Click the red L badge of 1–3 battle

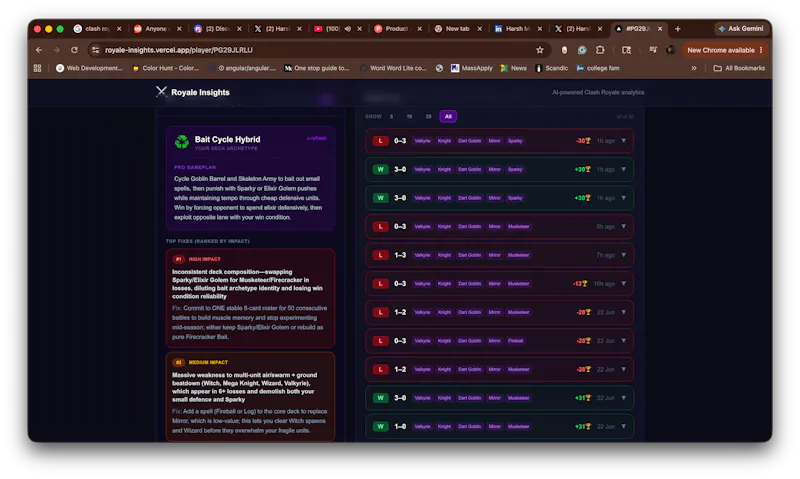(381, 255)
